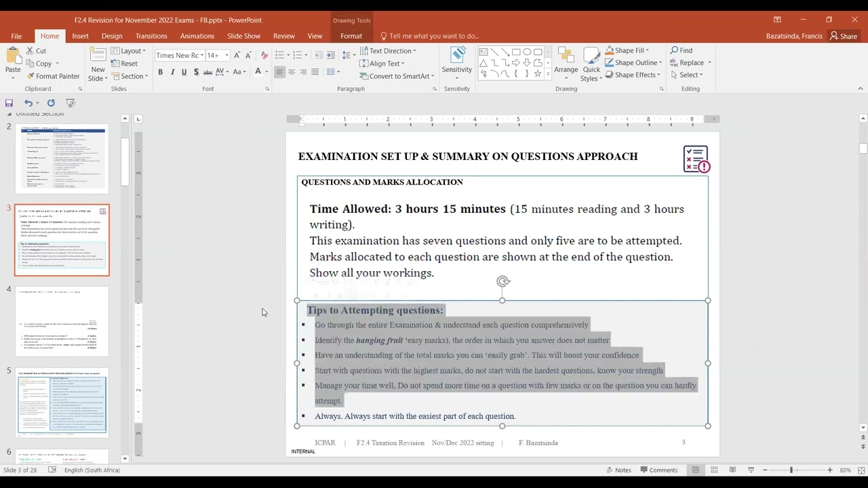Switch to the Slide Show tab
The height and width of the screenshot is (488, 868).
click(x=243, y=36)
